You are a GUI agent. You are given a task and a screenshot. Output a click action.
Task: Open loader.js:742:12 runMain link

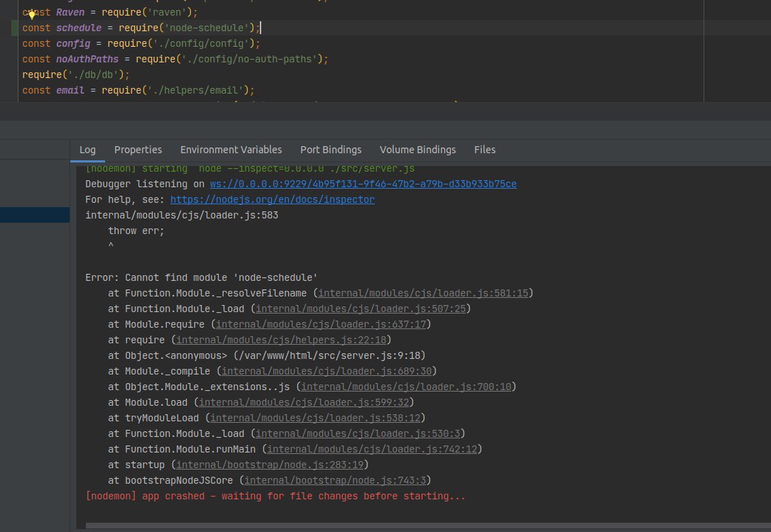(372, 450)
